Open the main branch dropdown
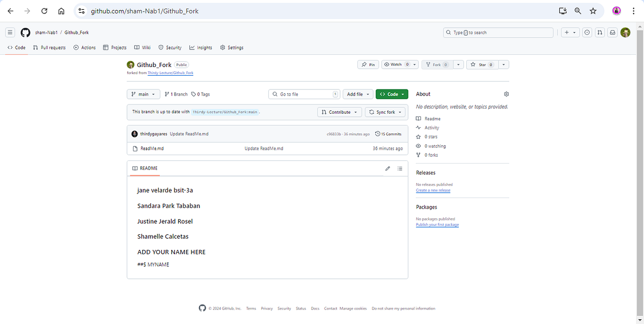This screenshot has width=644, height=324. tap(143, 93)
